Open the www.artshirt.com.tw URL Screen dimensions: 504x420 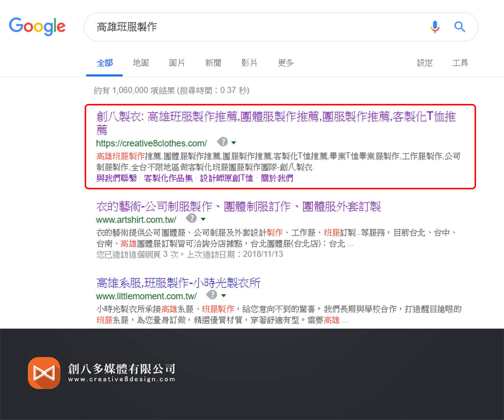click(x=136, y=220)
